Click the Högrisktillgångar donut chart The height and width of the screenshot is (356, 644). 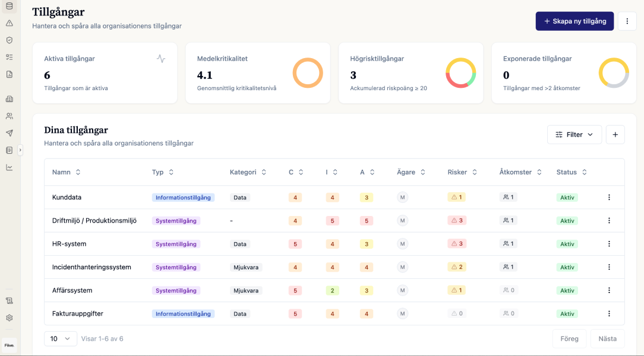click(x=461, y=73)
